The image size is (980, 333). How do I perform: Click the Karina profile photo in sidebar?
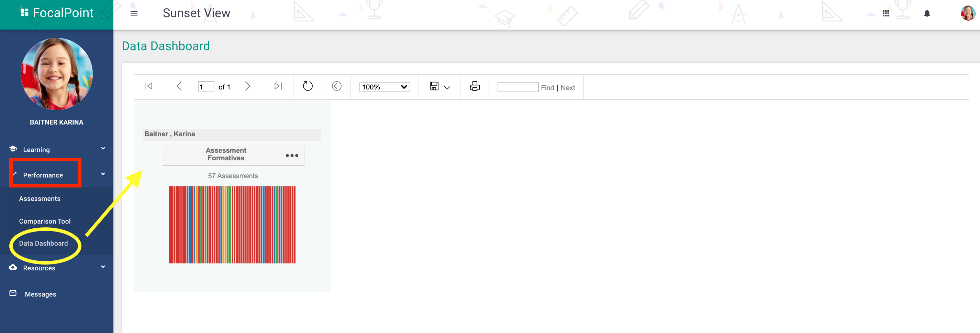tap(57, 74)
